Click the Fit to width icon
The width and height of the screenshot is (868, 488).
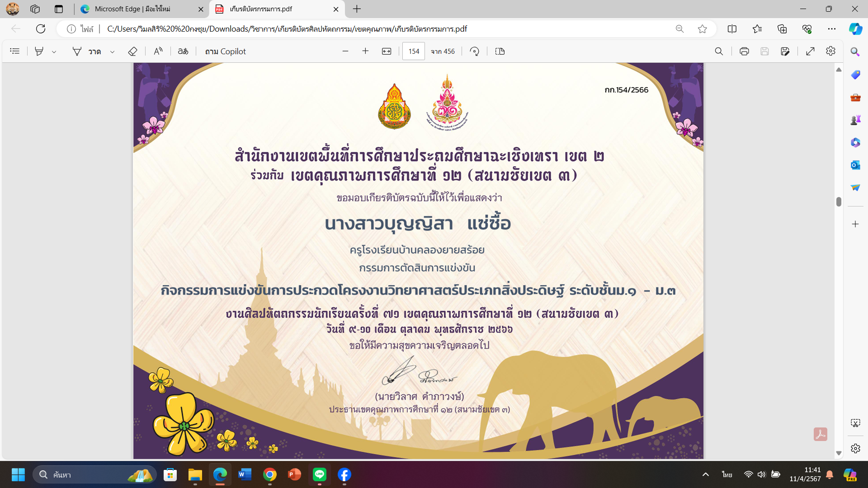click(x=387, y=52)
